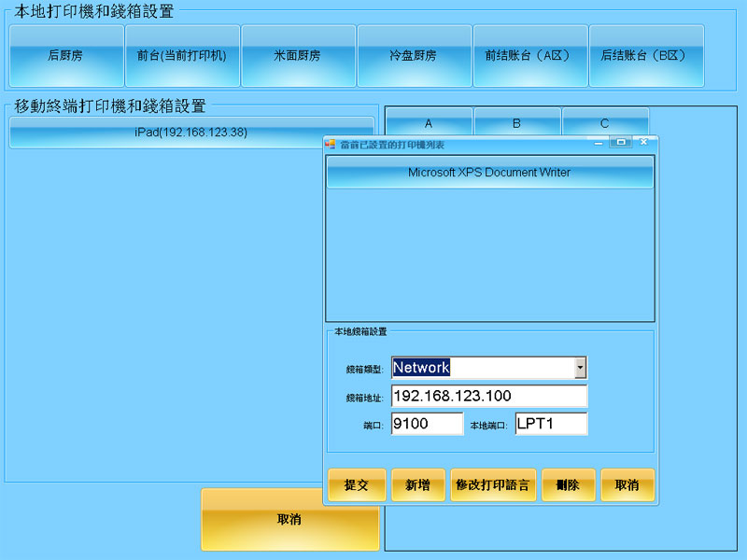Focus the 端口 field showing 9100
This screenshot has height=560, width=747.
click(x=426, y=424)
